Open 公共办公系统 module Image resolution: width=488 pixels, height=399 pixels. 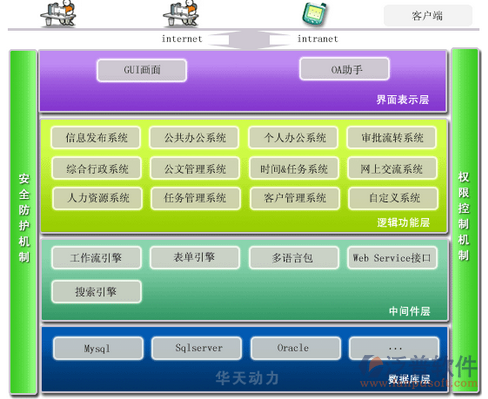(194, 137)
